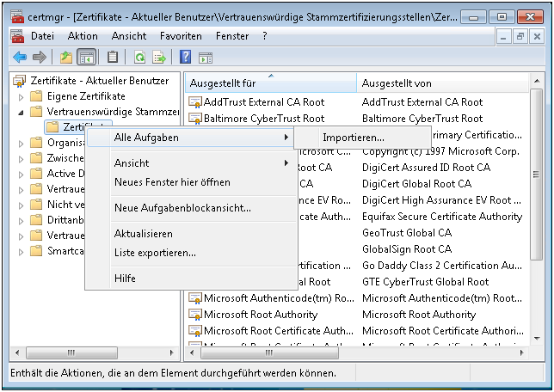The image size is (554, 392).
Task: Open the Favoriten menu
Action: (x=181, y=36)
